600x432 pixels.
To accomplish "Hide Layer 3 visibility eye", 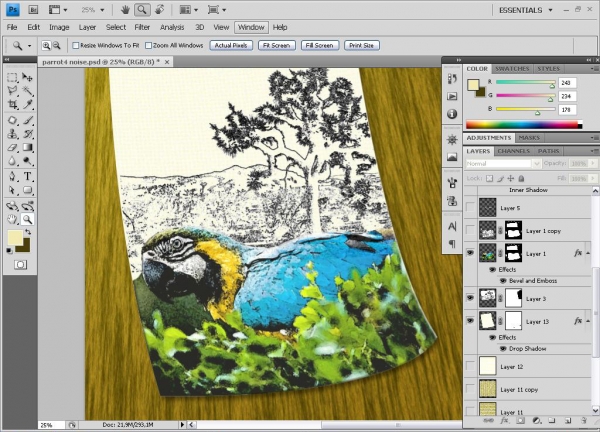I will tap(470, 298).
